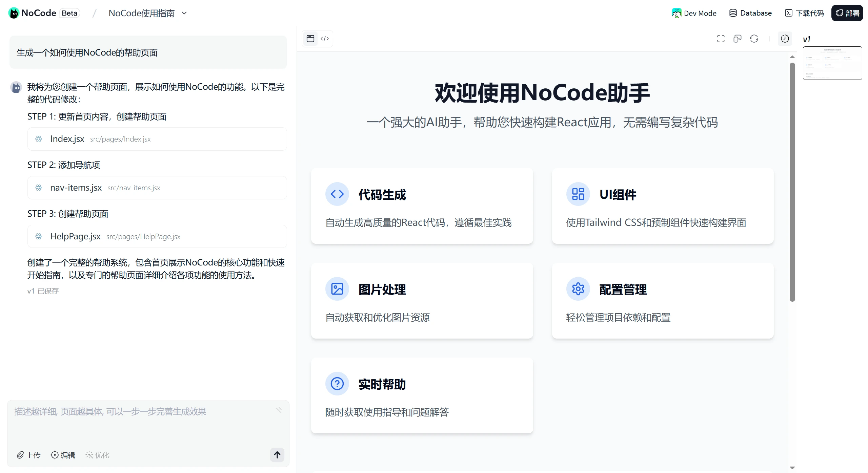Expand the HelpPage.jsx file entry
The height and width of the screenshot is (473, 868).
(x=157, y=236)
